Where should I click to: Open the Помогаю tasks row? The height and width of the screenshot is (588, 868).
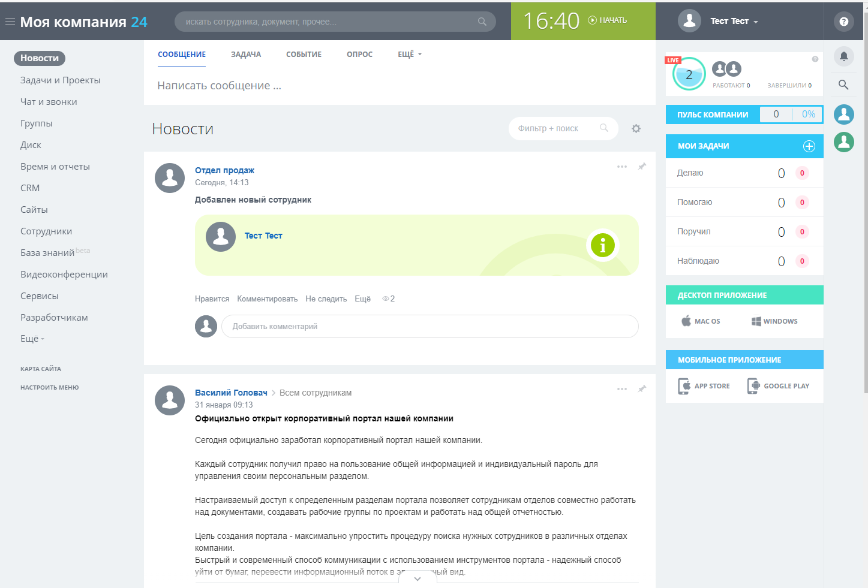click(744, 202)
